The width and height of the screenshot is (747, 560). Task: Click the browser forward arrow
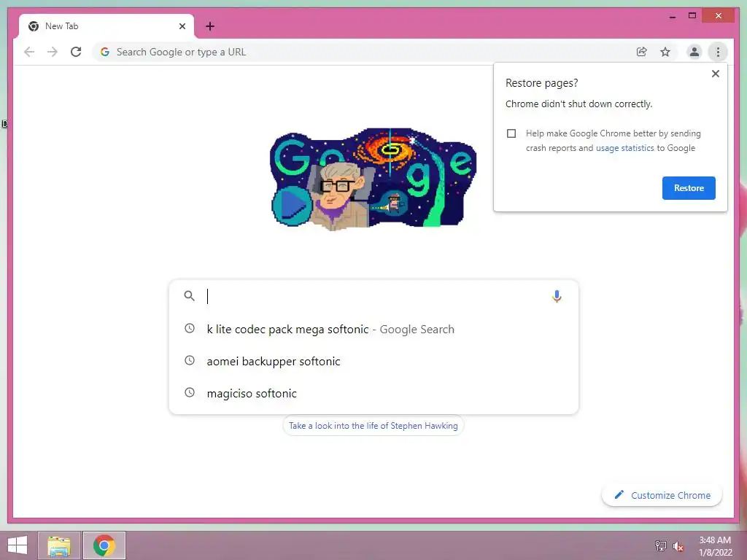53,52
